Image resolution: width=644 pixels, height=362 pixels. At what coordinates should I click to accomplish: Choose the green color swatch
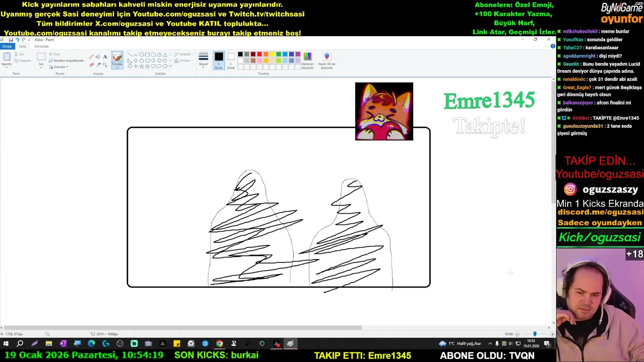point(279,54)
